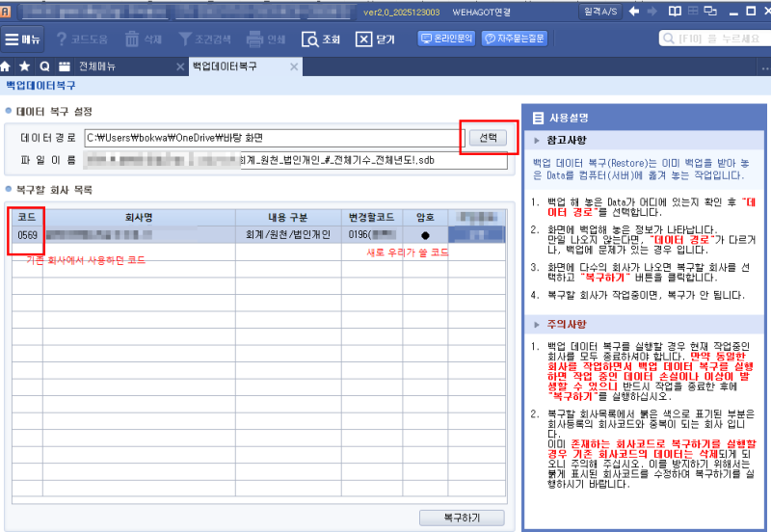Click the 조건검색 filter toolbar item

tap(204, 39)
